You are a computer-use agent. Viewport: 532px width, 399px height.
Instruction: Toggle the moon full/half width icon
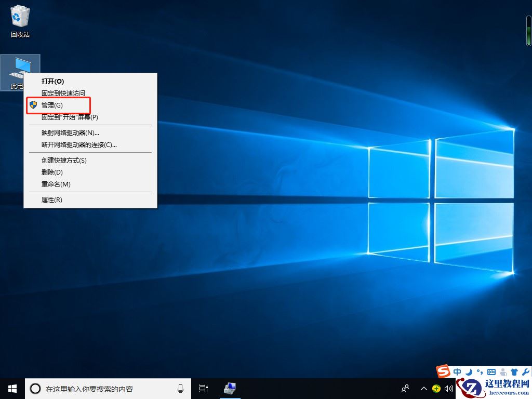tap(469, 371)
